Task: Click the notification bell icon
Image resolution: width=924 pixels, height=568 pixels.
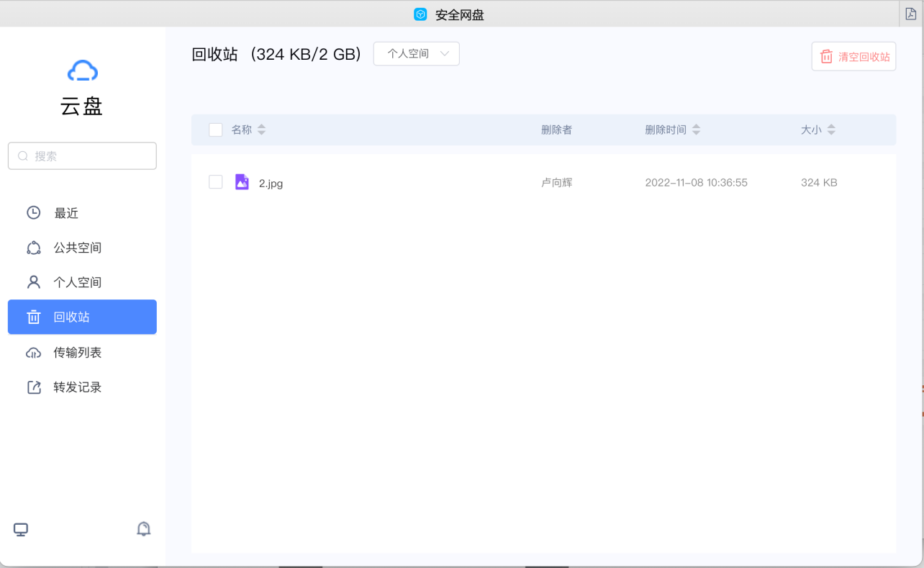Action: pyautogui.click(x=143, y=528)
